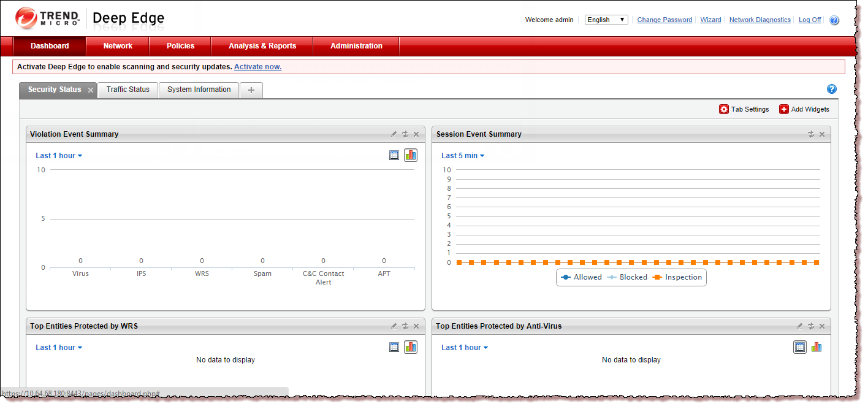The image size is (868, 409).
Task: Refresh the Session Event Summary widget
Action: point(811,134)
